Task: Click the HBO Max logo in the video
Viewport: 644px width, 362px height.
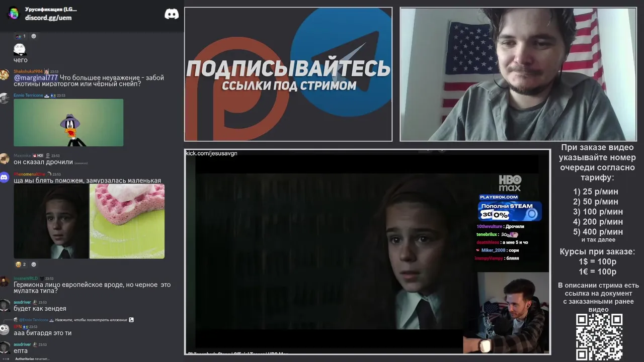Action: (510, 183)
